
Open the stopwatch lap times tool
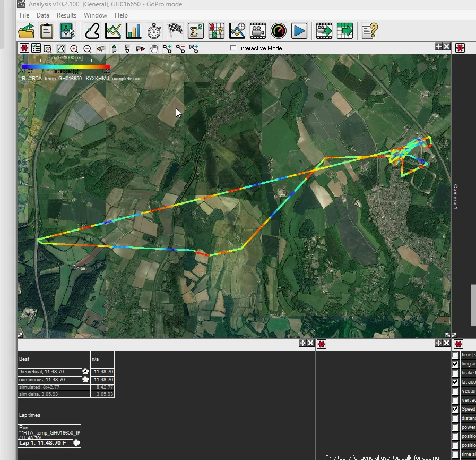(154, 31)
